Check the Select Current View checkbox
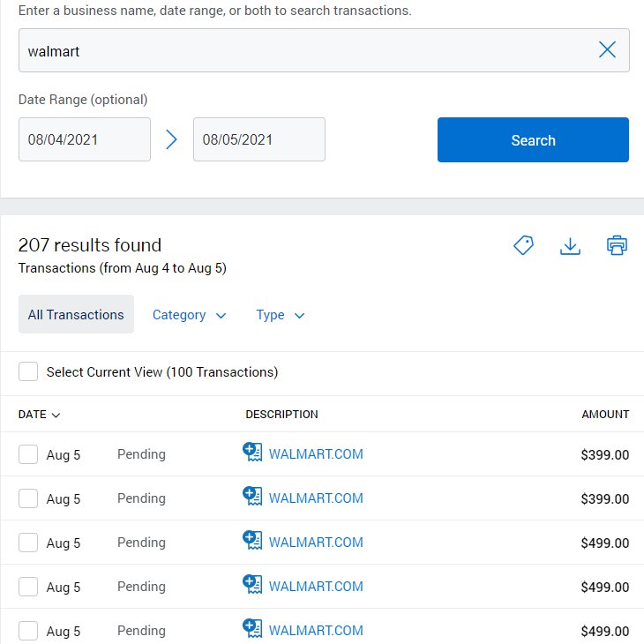Screen dimensions: 644x644 click(28, 371)
